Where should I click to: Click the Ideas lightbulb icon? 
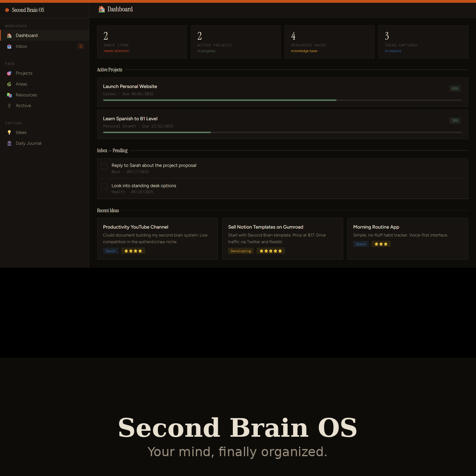(9, 132)
